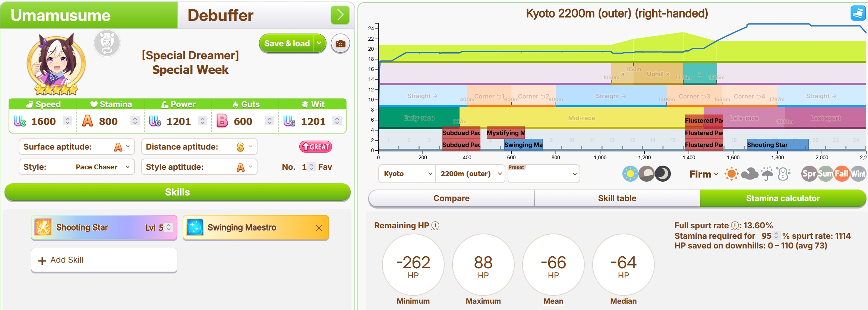The height and width of the screenshot is (310, 868).
Task: Select the evening time-of-day icon
Action: click(647, 174)
